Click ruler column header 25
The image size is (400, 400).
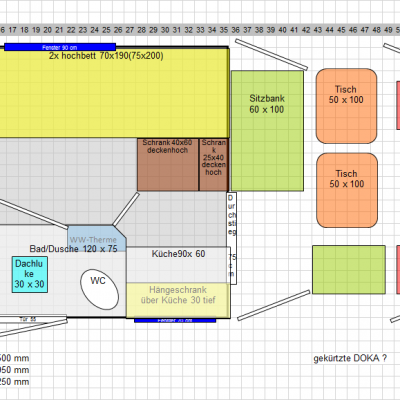pos(106,30)
